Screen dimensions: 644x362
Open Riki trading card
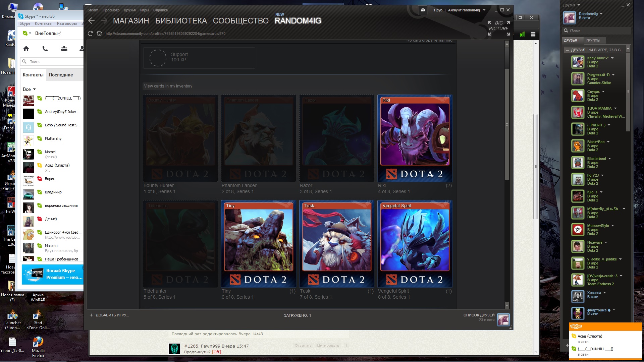(415, 138)
